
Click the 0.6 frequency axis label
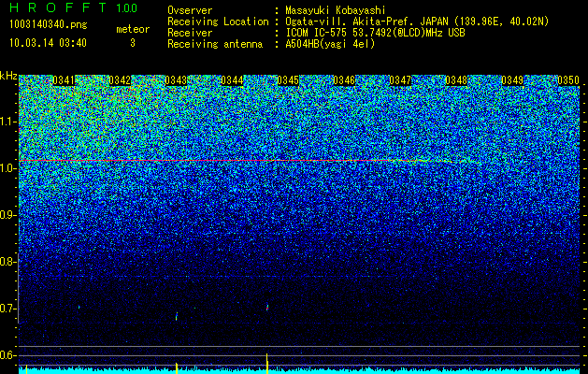[7, 355]
